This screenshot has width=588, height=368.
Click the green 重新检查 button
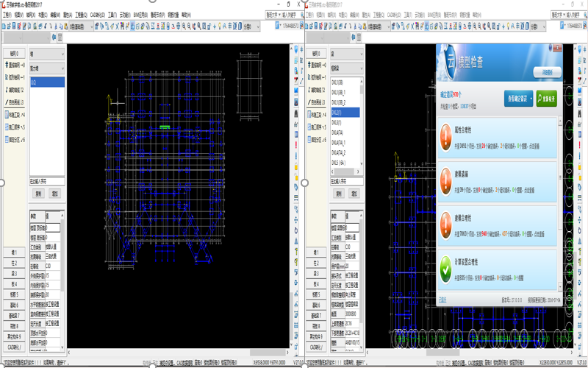(x=546, y=99)
